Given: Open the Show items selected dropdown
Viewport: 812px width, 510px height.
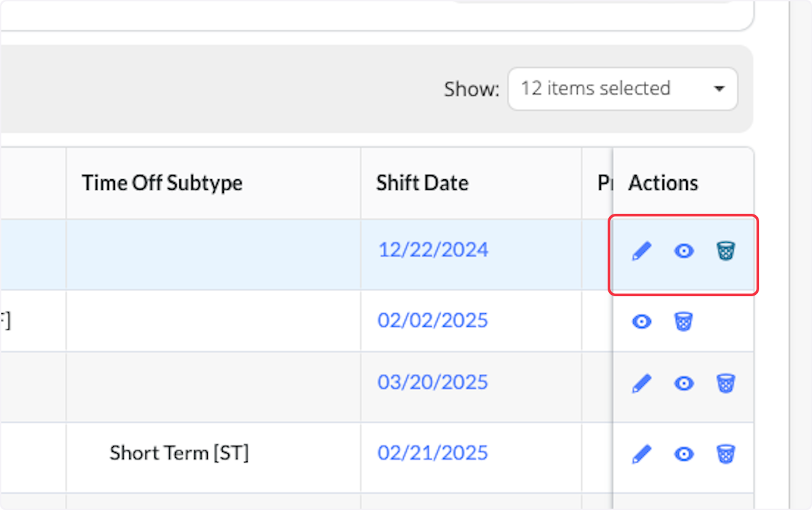Looking at the screenshot, I should pyautogui.click(x=623, y=89).
